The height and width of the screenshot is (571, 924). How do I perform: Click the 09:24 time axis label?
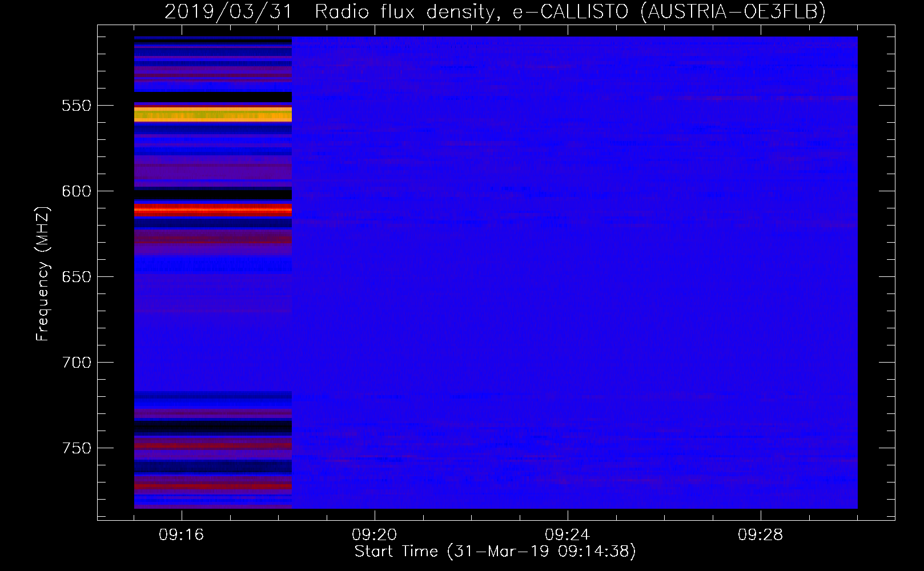point(568,535)
